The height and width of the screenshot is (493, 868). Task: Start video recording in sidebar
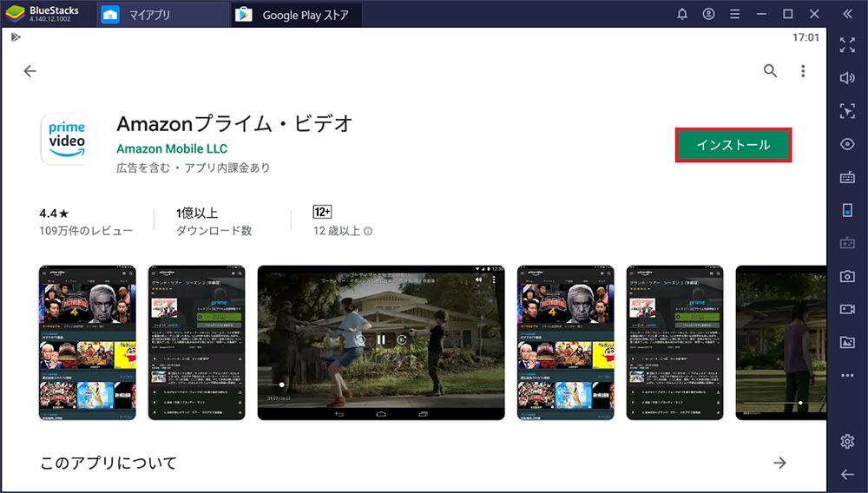click(x=847, y=309)
